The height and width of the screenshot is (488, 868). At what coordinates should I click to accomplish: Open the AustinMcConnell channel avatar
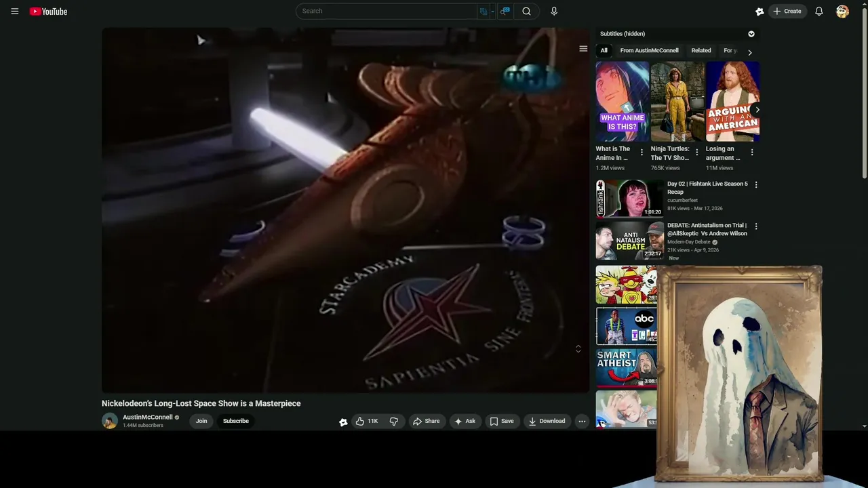click(x=110, y=421)
